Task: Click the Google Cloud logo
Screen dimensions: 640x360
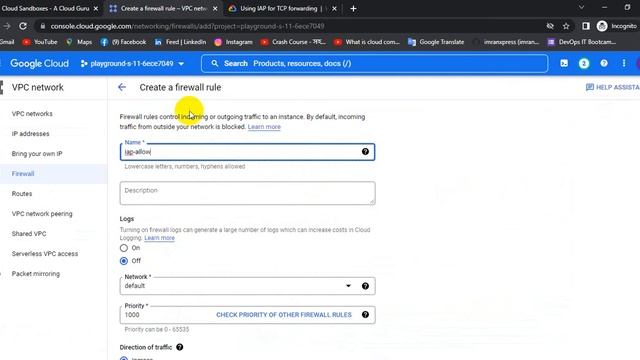Action: (x=39, y=64)
